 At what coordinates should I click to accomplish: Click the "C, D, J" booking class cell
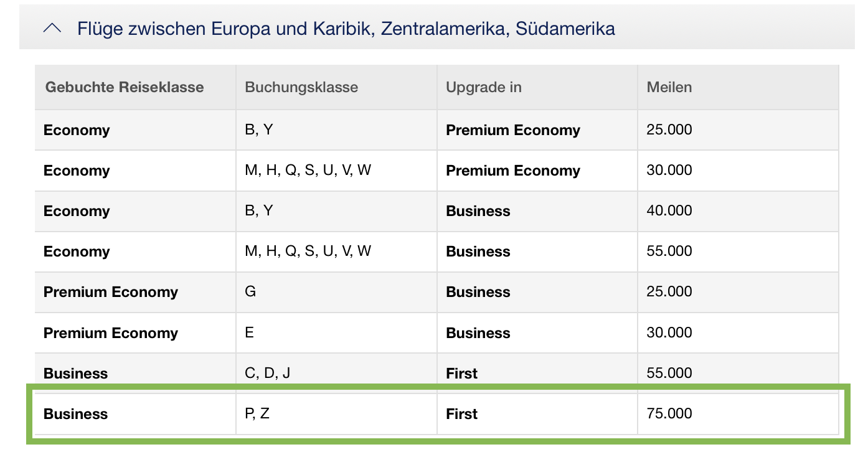[x=268, y=373]
